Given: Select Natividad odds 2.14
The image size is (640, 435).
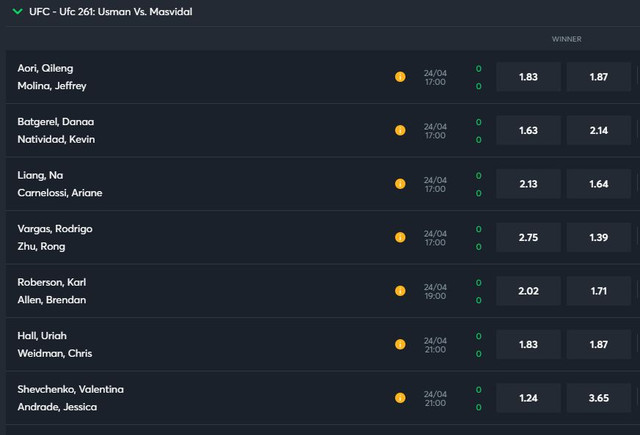Looking at the screenshot, I should (x=599, y=130).
